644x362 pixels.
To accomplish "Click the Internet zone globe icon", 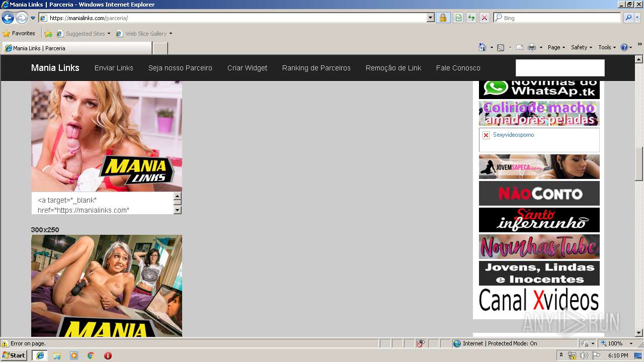I will click(x=457, y=343).
